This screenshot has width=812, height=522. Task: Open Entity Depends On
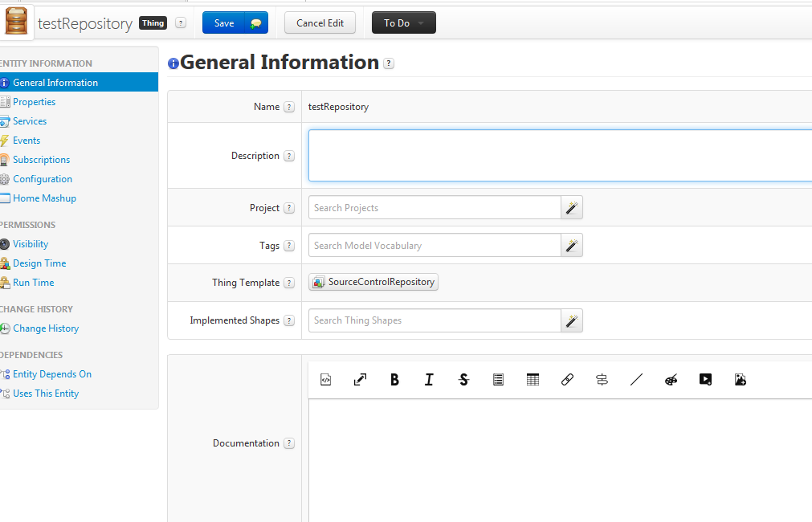click(x=52, y=374)
